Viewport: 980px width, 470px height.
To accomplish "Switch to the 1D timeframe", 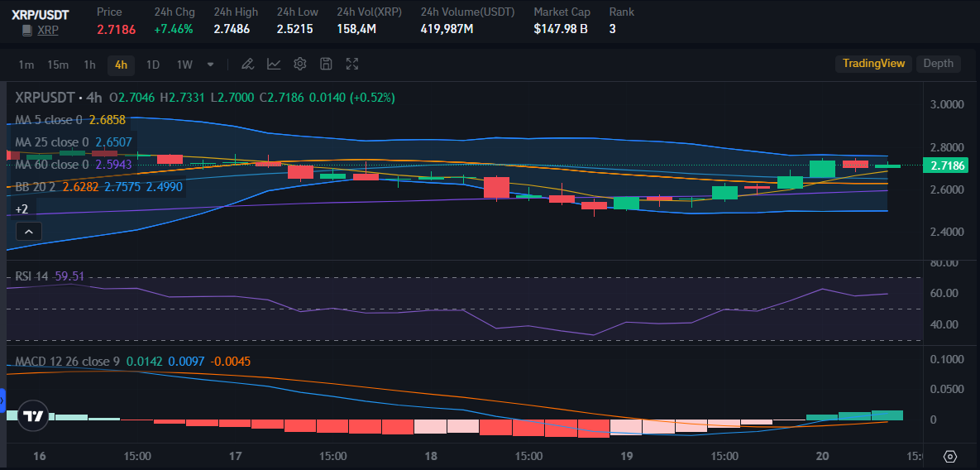I will [x=152, y=64].
